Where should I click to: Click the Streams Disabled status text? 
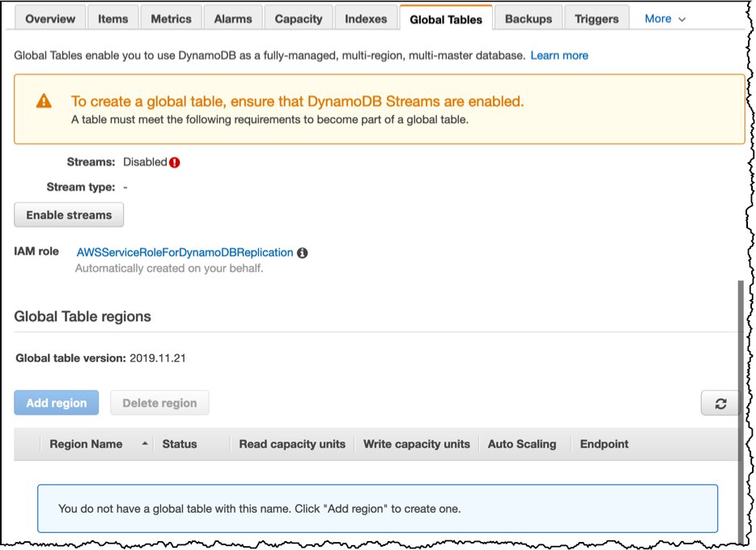click(145, 162)
